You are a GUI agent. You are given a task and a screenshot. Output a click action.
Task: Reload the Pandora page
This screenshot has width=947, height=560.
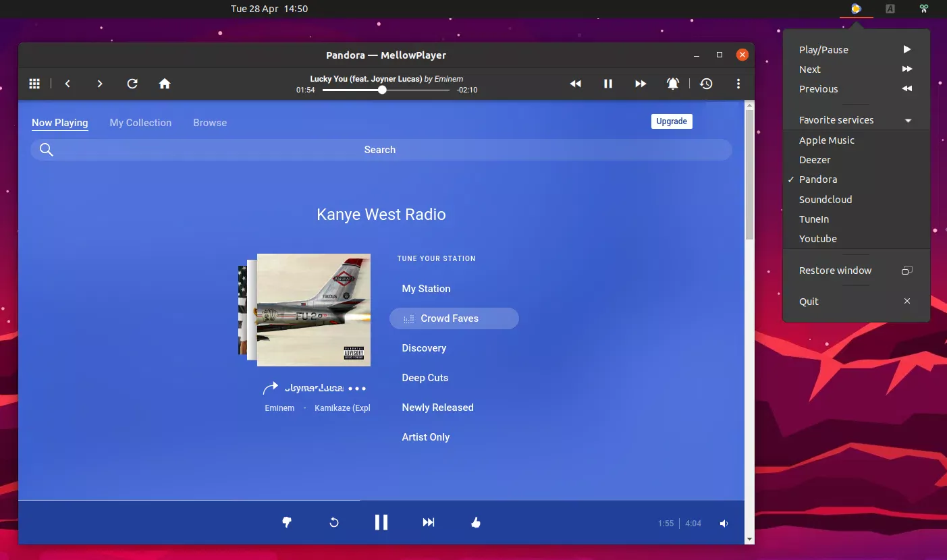(132, 83)
